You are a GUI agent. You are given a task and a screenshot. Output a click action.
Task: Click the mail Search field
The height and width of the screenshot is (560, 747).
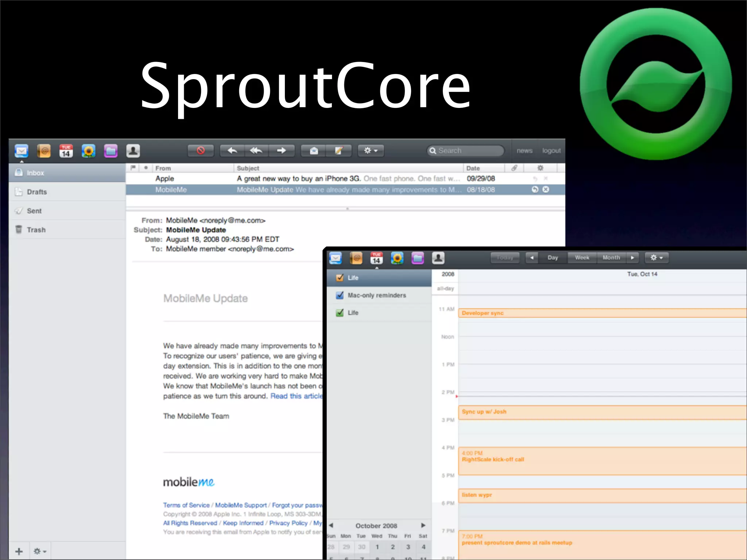tap(465, 151)
